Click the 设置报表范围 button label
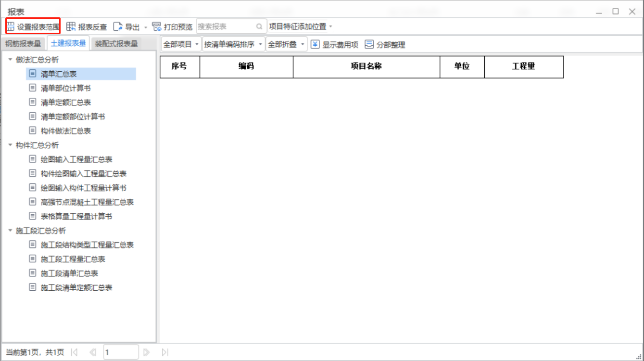 pyautogui.click(x=38, y=27)
